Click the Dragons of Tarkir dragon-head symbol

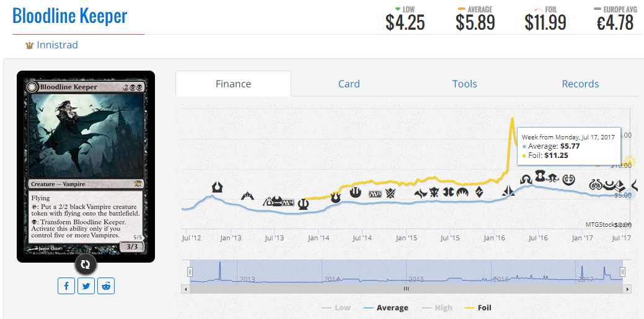pyautogui.click(x=434, y=192)
